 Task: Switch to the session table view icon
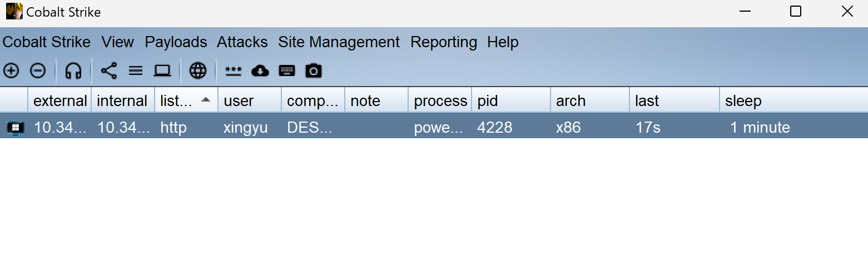pyautogui.click(x=136, y=70)
